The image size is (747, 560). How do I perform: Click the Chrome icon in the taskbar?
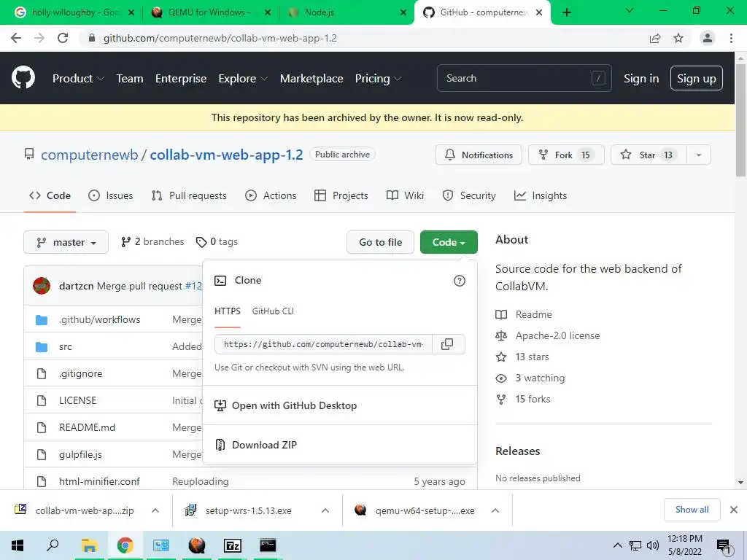click(125, 545)
